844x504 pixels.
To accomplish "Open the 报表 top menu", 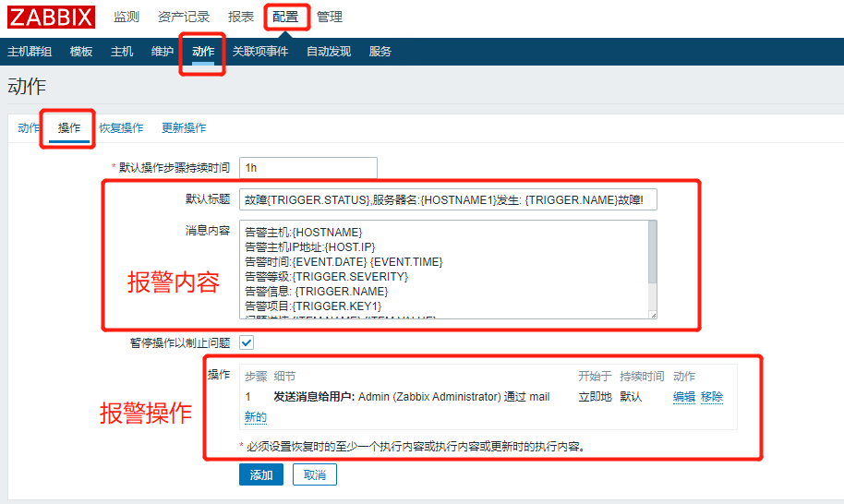I will coord(241,17).
